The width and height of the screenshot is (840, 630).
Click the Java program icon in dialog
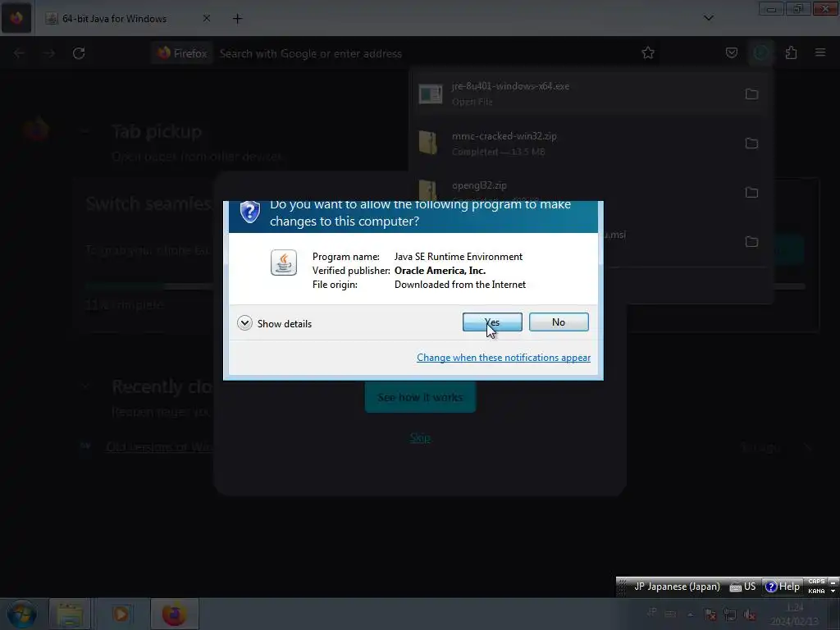point(283,262)
